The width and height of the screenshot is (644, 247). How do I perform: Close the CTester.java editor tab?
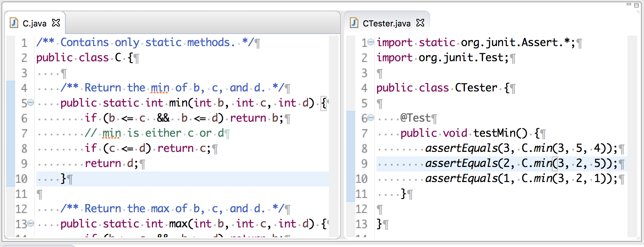click(420, 23)
